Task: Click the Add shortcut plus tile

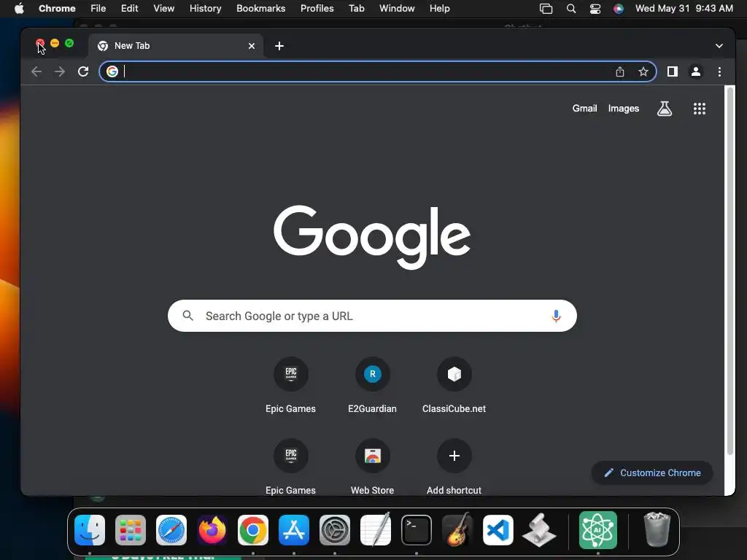Action: click(x=454, y=456)
